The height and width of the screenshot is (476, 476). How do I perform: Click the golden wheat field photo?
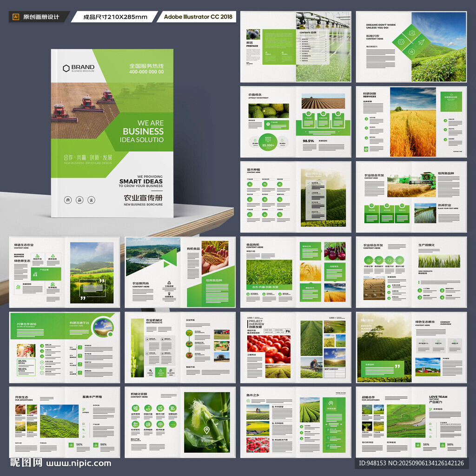click(413, 122)
